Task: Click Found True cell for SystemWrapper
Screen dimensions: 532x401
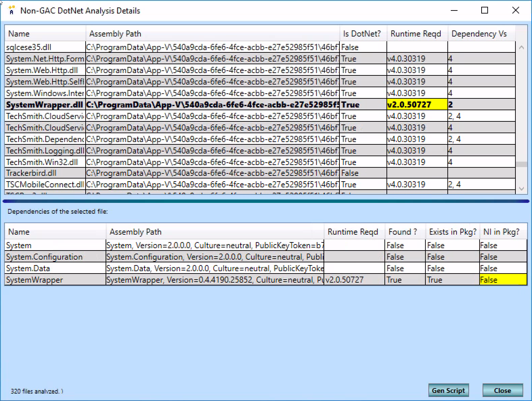Action: click(x=405, y=280)
